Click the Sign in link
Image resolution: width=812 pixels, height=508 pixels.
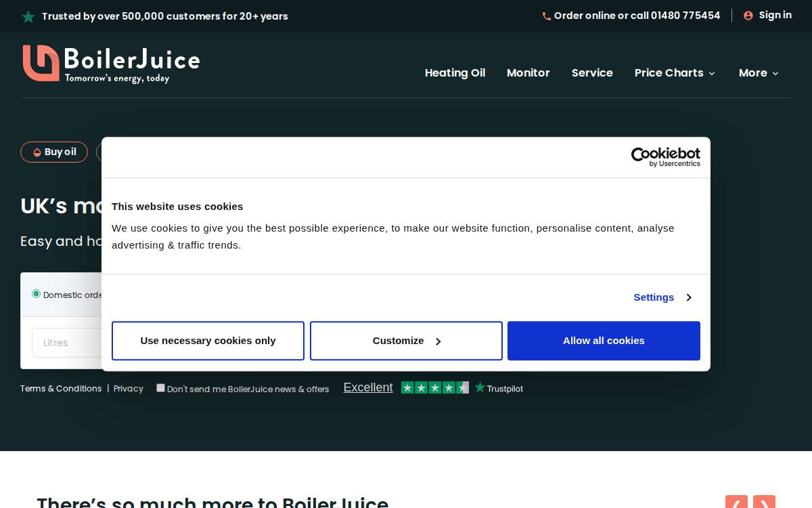pyautogui.click(x=775, y=15)
